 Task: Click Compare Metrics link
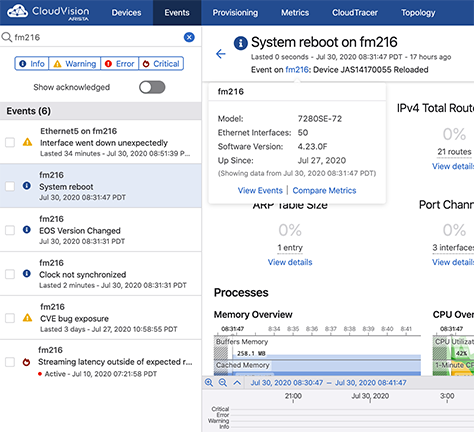click(324, 190)
